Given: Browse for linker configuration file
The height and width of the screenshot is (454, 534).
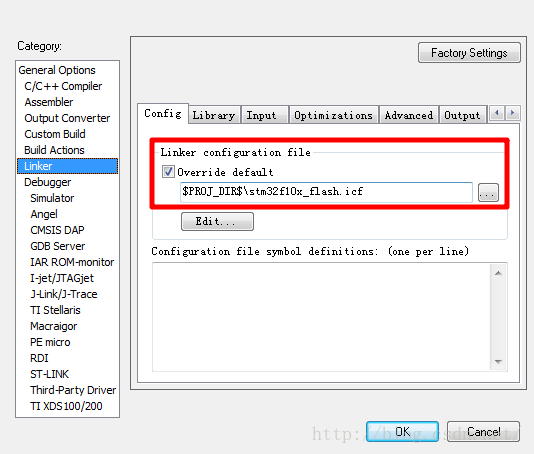Looking at the screenshot, I should (488, 193).
